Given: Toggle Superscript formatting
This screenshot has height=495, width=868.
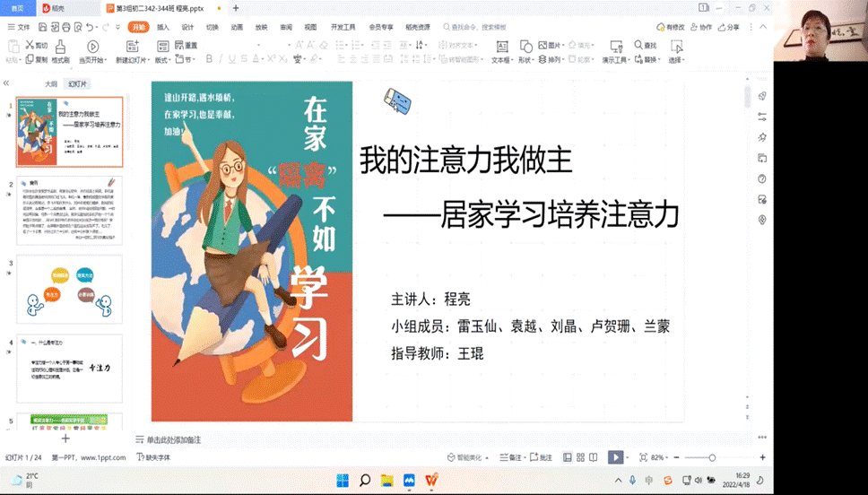Looking at the screenshot, I should [x=271, y=58].
